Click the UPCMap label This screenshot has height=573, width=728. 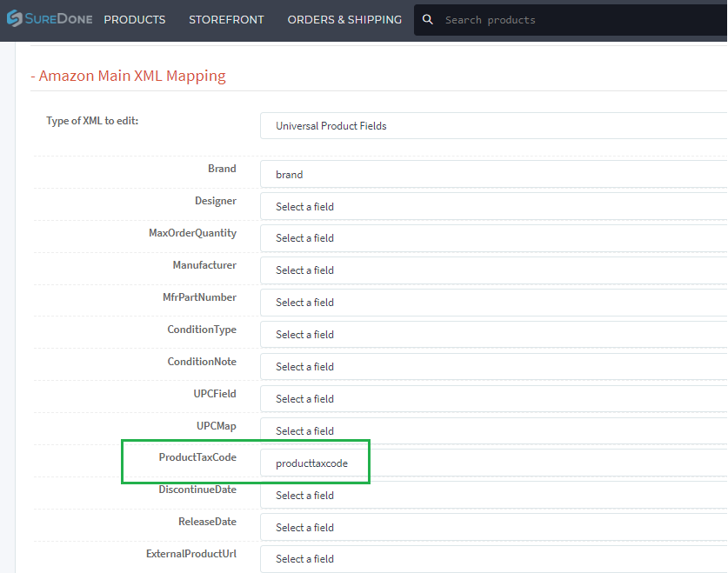click(x=217, y=426)
